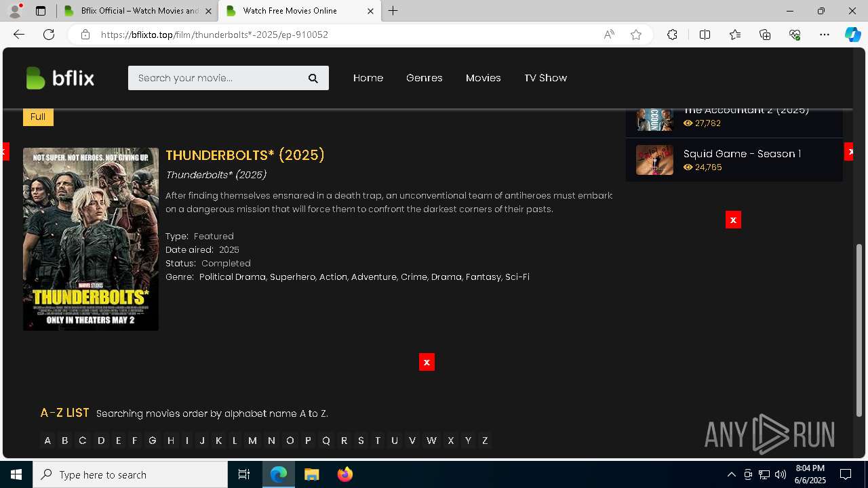868x488 pixels.
Task: Select letter T in A-Z list
Action: [x=378, y=441]
